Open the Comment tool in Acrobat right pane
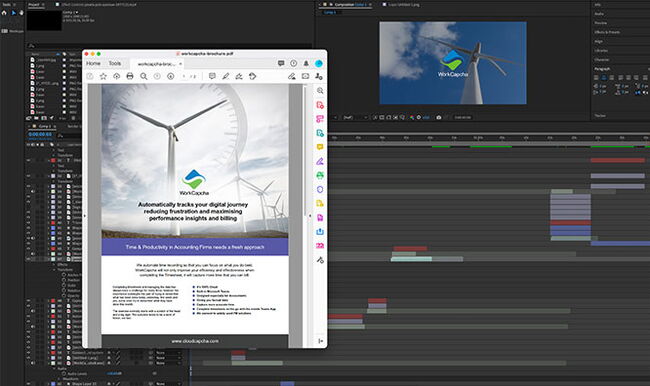 pyautogui.click(x=320, y=147)
